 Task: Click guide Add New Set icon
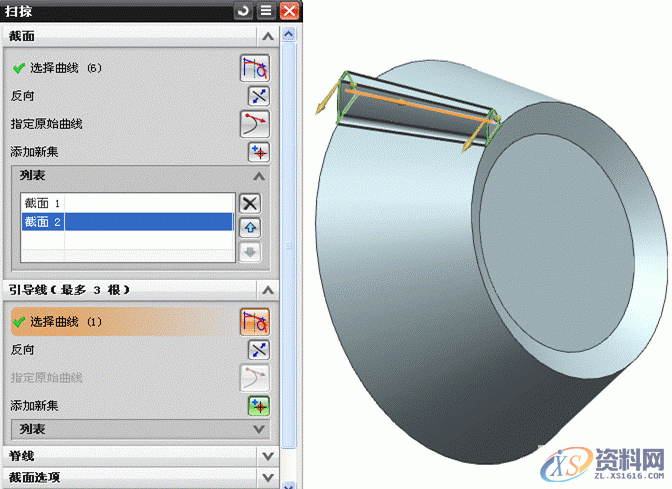259,405
